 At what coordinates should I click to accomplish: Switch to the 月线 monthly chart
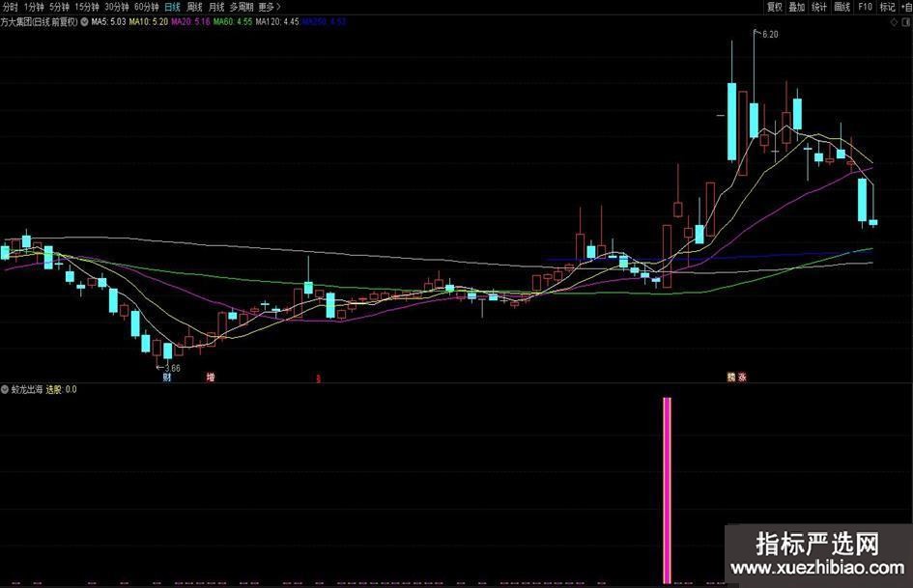tap(216, 7)
